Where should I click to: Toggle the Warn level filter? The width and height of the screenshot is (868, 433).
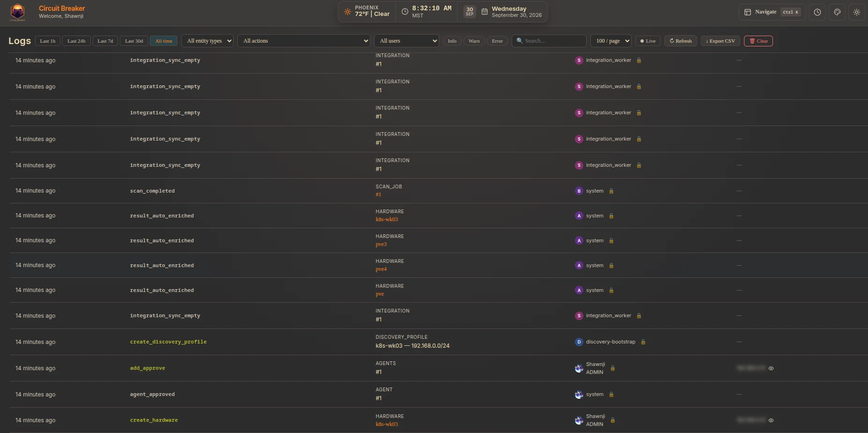click(x=474, y=41)
